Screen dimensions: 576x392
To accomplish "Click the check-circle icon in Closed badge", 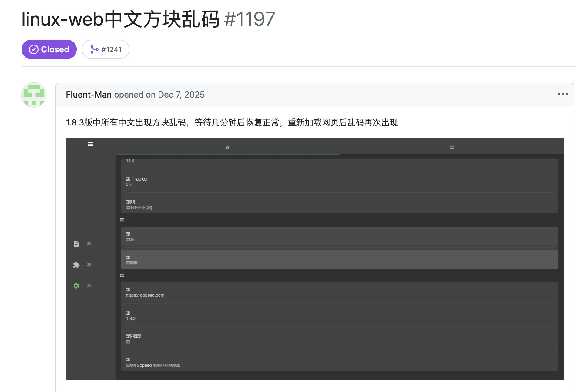I will point(34,49).
